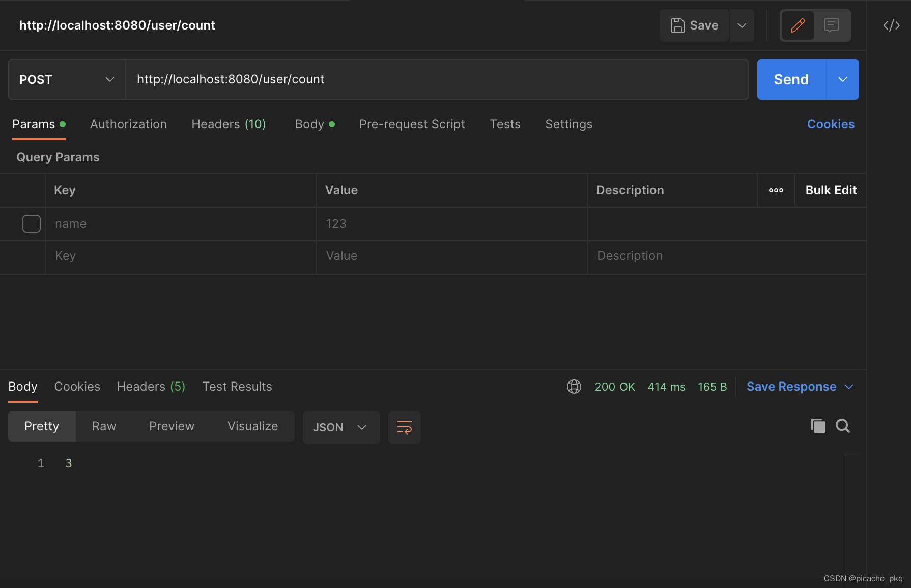Viewport: 911px width, 588px height.
Task: Open the Test Results tab
Action: click(237, 387)
